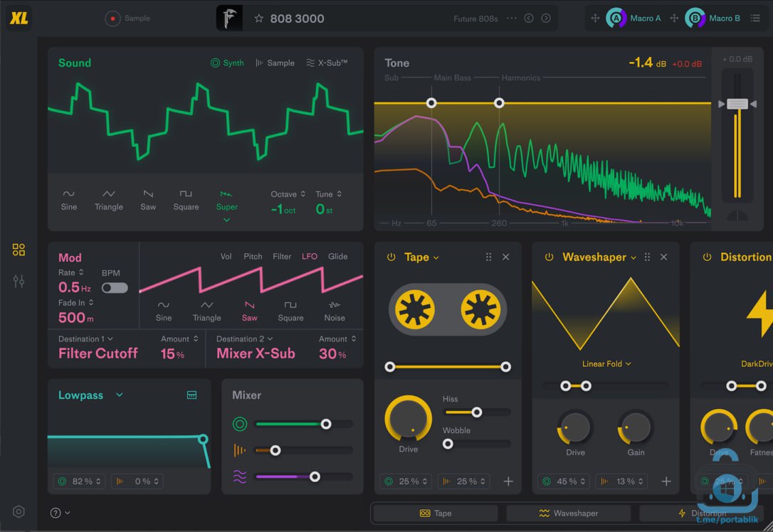This screenshot has width=773, height=532.
Task: Open the Lowpass filter type dropdown
Action: click(x=120, y=395)
